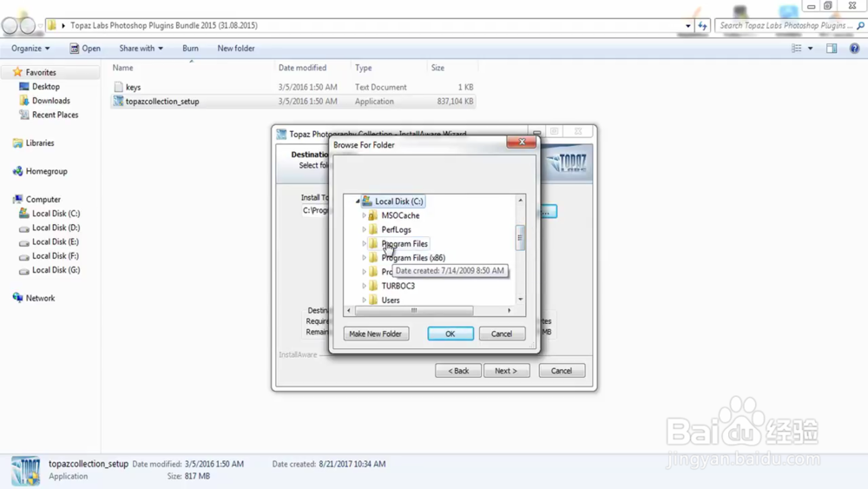The width and height of the screenshot is (868, 489).
Task: Open the view options dropdown arrow
Action: pyautogui.click(x=810, y=48)
